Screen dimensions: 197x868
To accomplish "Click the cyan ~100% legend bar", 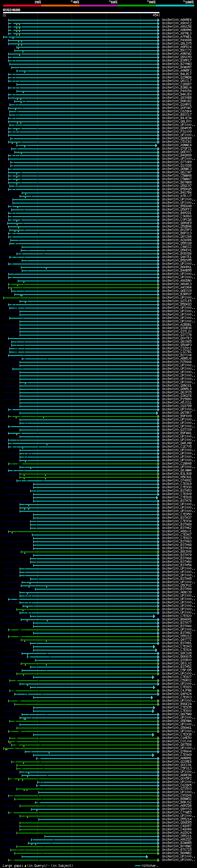I will (175, 6).
